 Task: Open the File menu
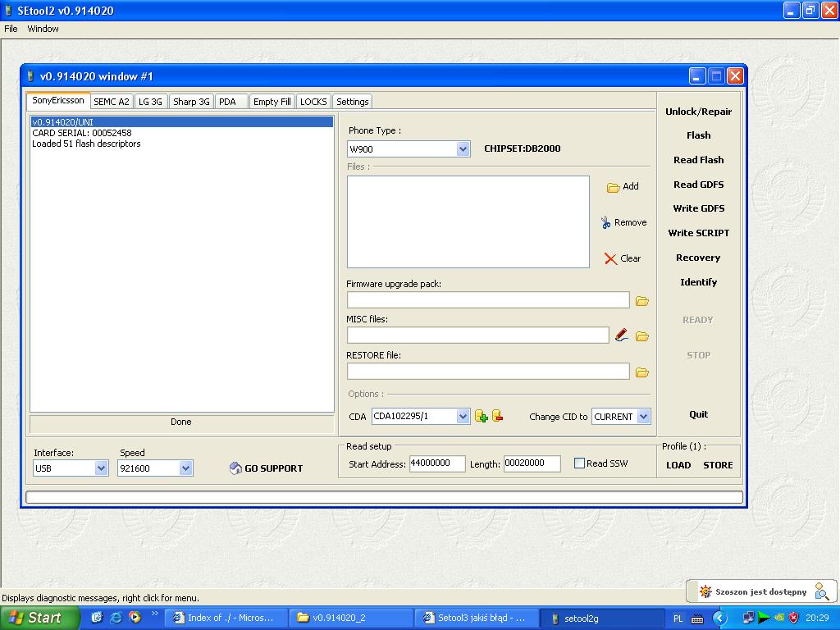pos(11,28)
